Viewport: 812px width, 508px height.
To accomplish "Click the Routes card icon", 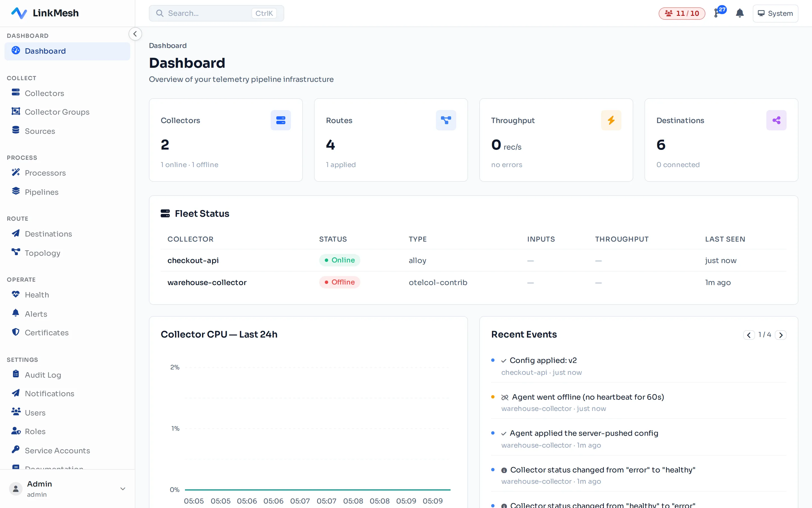I will 445,120.
